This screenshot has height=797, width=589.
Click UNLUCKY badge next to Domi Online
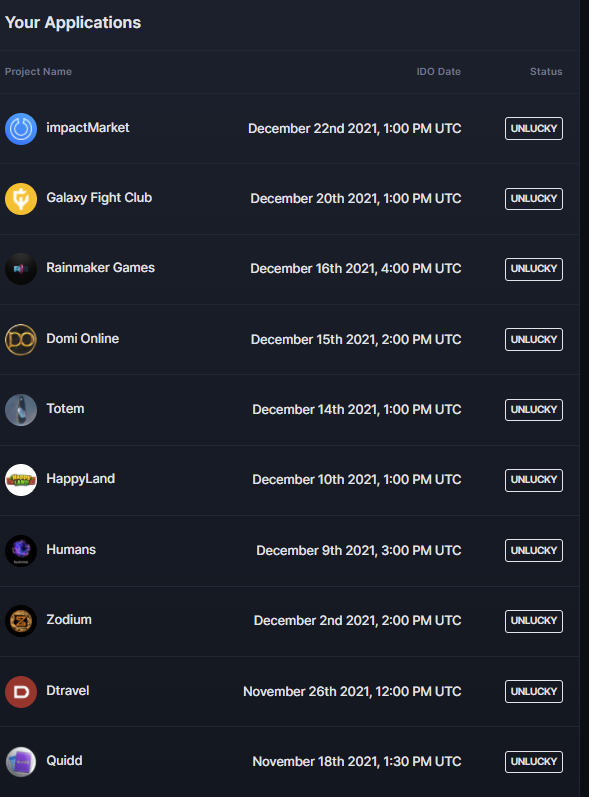(x=534, y=340)
